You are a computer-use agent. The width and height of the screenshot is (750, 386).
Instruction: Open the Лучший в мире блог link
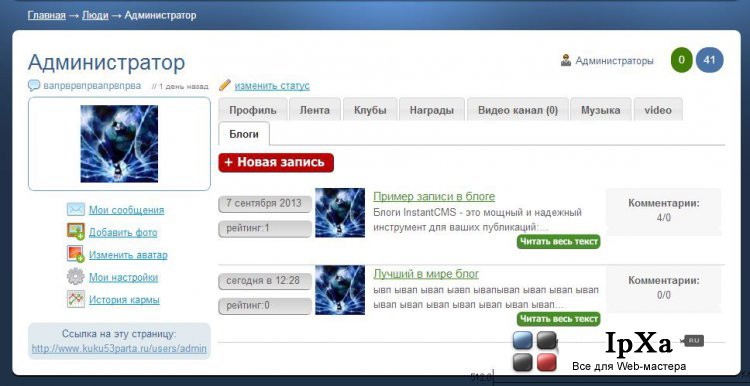coord(426,274)
